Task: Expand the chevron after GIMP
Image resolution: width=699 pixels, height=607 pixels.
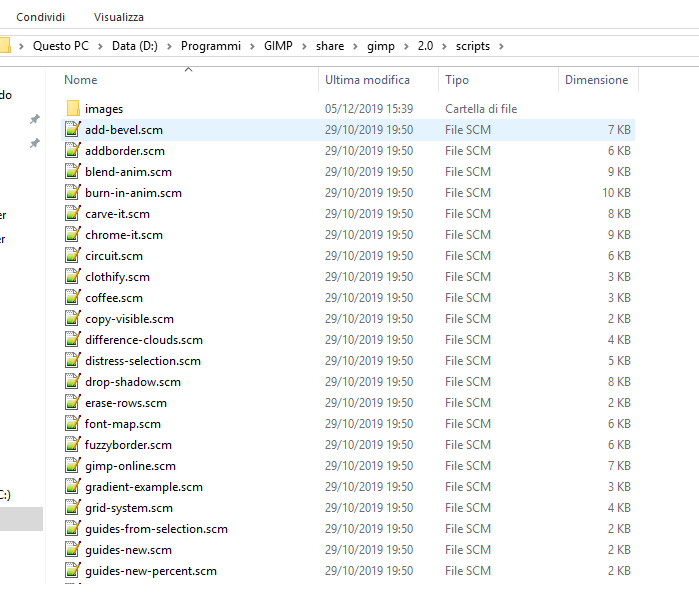Action: point(304,46)
